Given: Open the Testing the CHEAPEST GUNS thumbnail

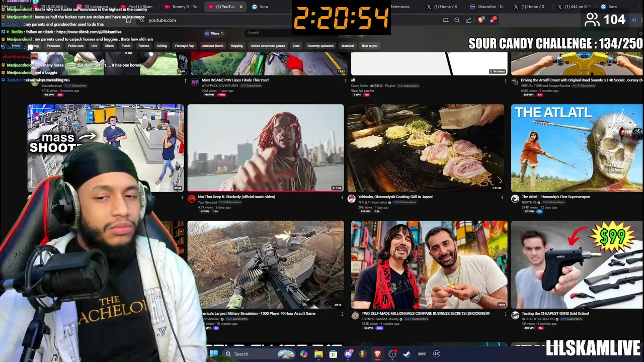Looking at the screenshot, I should coord(577,264).
